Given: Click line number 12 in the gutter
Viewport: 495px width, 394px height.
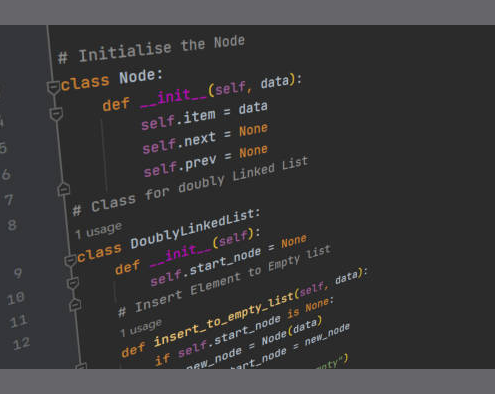Looking at the screenshot, I should pos(22,344).
